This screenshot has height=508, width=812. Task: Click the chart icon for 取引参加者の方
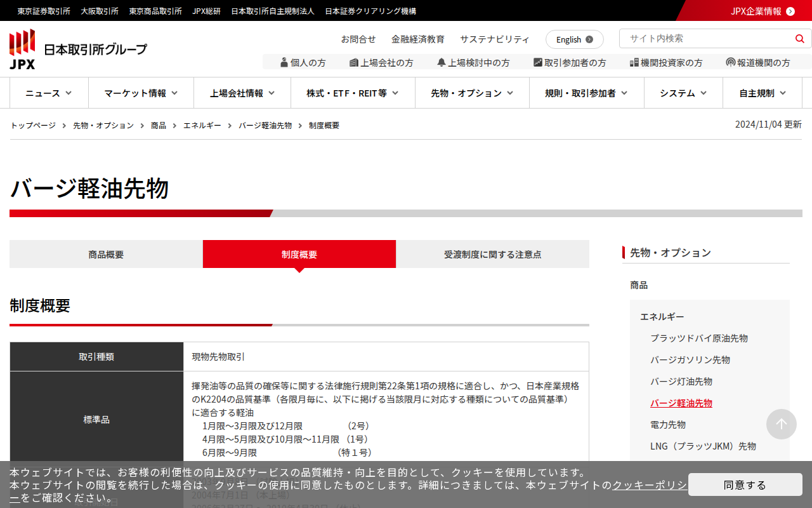(x=537, y=62)
